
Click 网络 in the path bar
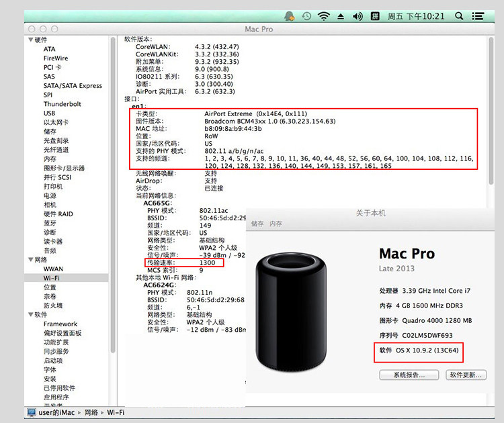point(91,412)
